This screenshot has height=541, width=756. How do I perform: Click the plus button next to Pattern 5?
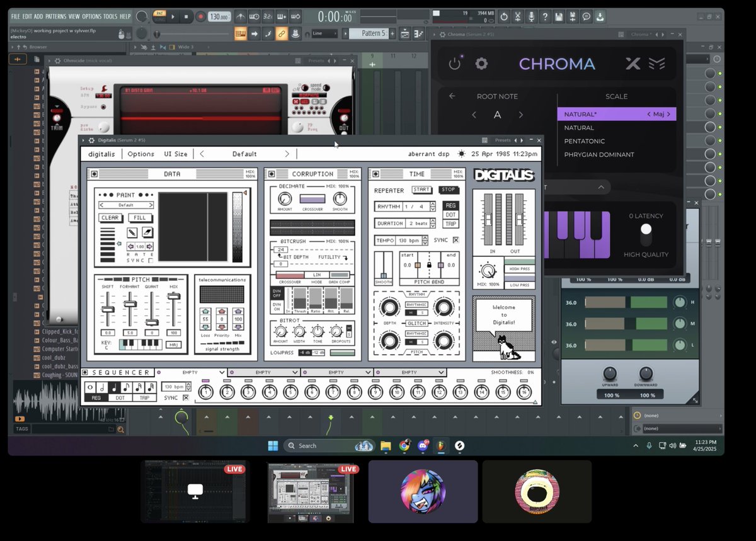tap(392, 33)
